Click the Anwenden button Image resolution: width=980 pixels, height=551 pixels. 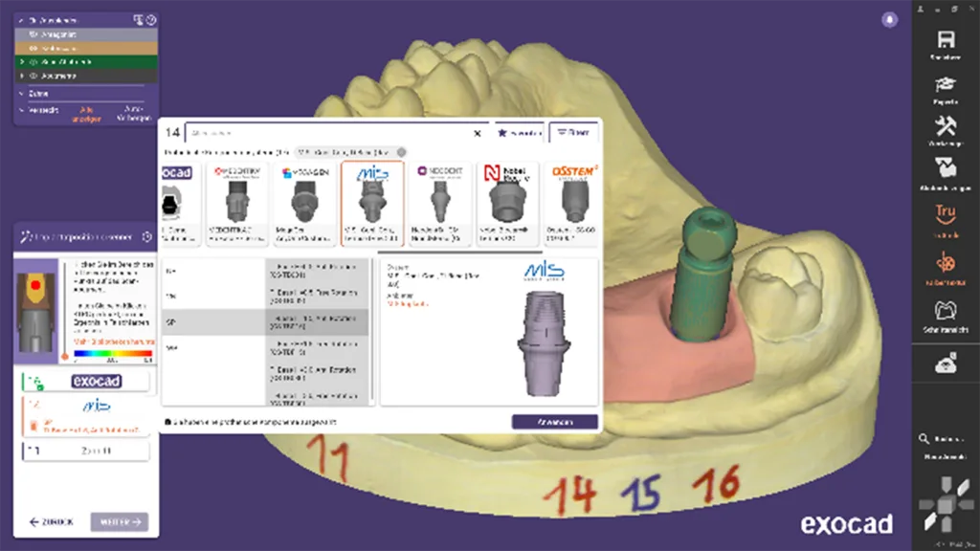tap(554, 422)
